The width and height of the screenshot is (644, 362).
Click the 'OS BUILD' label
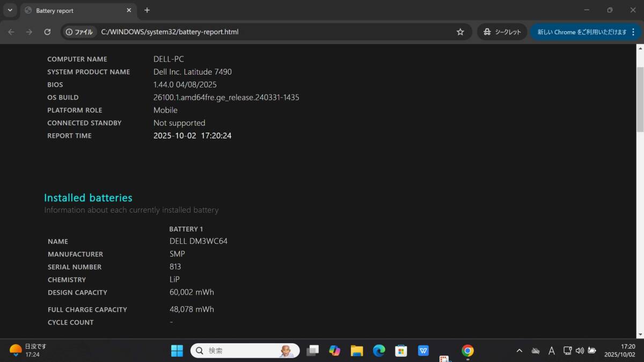click(63, 98)
